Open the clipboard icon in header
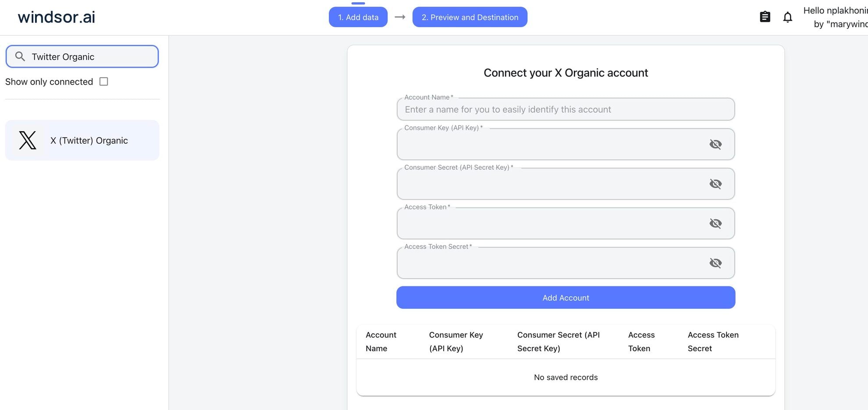The width and height of the screenshot is (868, 410). point(765,17)
